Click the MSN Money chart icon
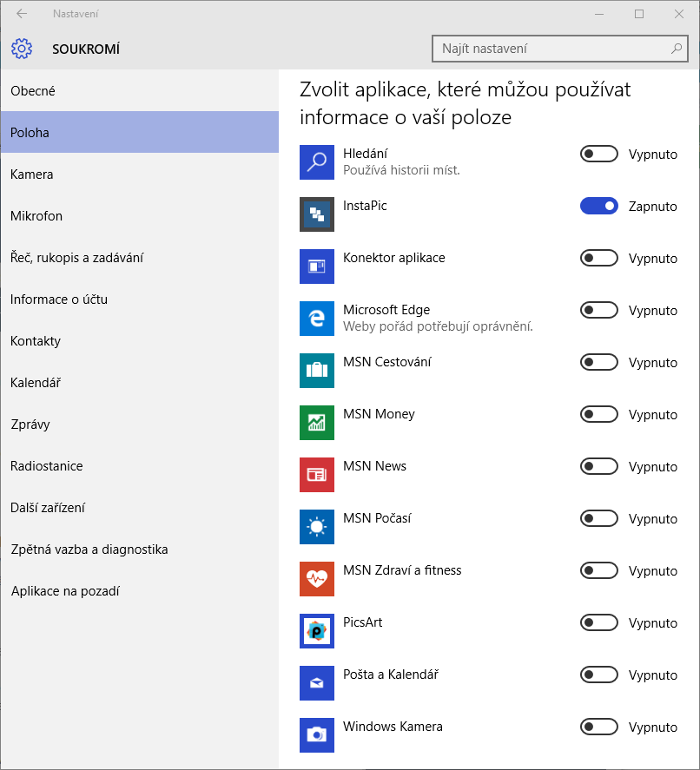700x770 pixels. point(317,422)
